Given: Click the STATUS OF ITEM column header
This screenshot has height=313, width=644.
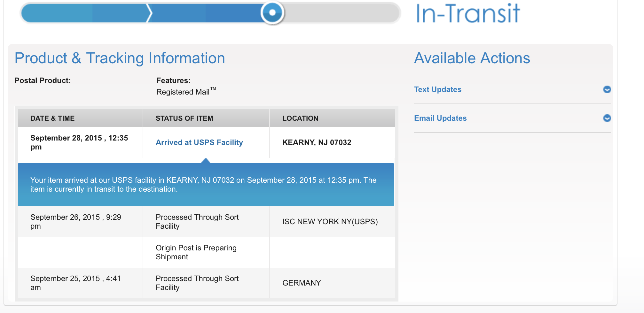Looking at the screenshot, I should 184,118.
